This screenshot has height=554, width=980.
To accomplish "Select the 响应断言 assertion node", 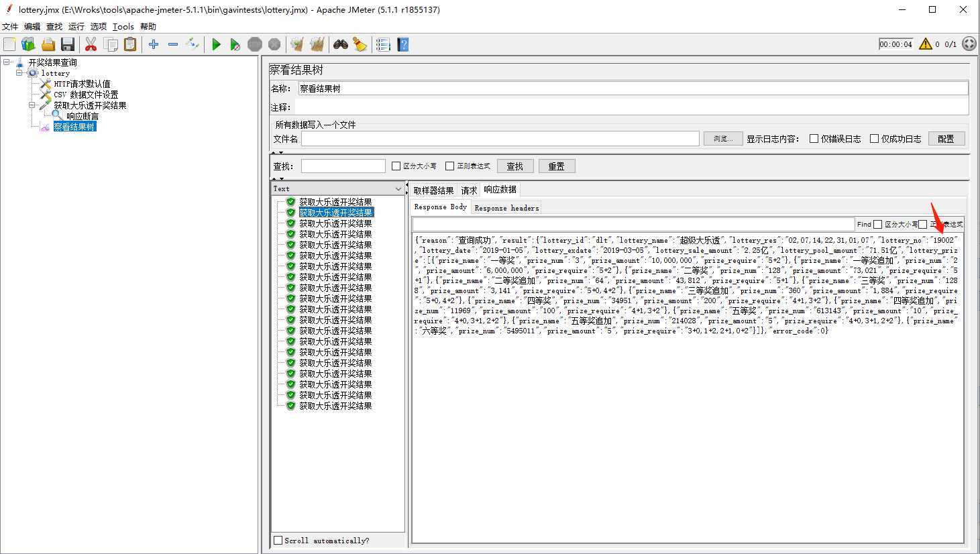I will point(83,116).
